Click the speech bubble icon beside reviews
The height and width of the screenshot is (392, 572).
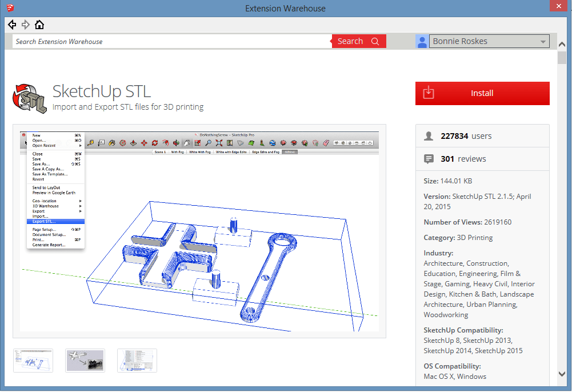pyautogui.click(x=429, y=159)
